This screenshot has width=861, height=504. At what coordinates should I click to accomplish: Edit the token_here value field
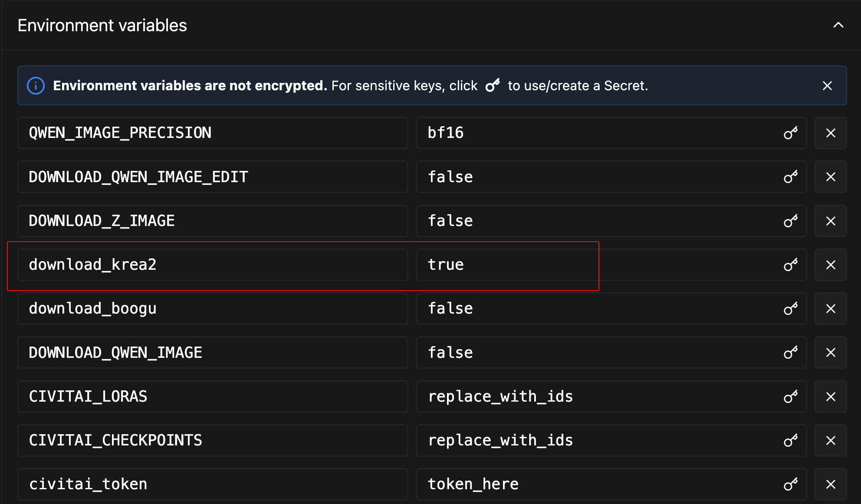click(599, 484)
